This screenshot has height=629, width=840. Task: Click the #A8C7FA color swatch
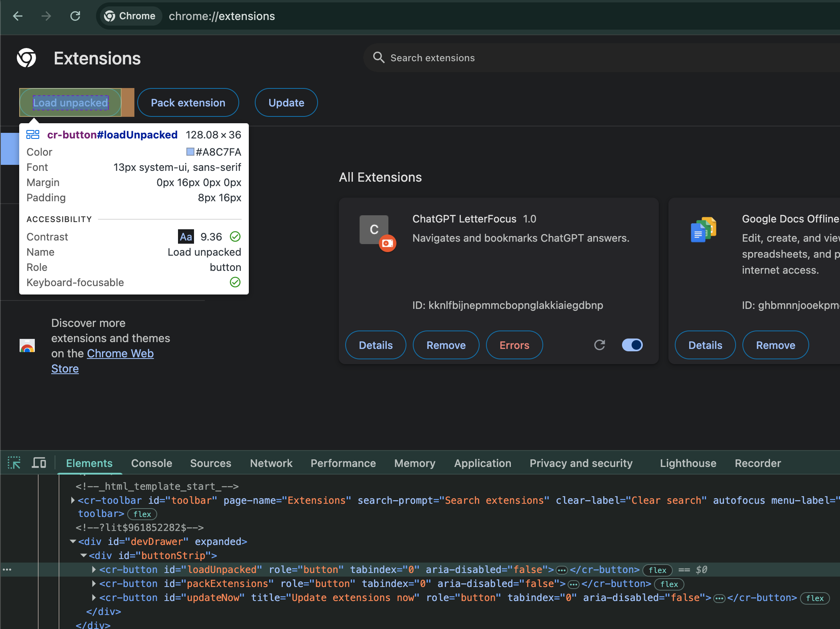click(190, 152)
